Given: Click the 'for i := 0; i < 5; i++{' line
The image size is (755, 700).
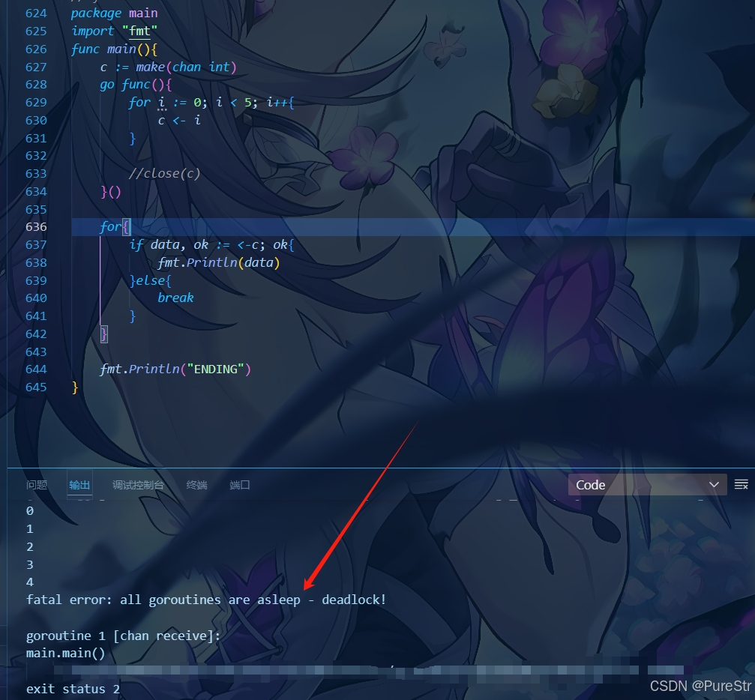Looking at the screenshot, I should (x=211, y=103).
